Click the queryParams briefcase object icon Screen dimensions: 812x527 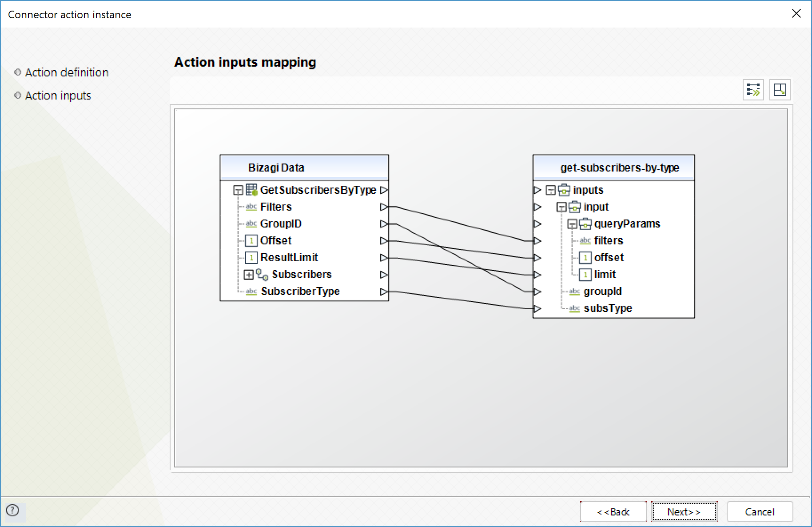click(x=585, y=224)
